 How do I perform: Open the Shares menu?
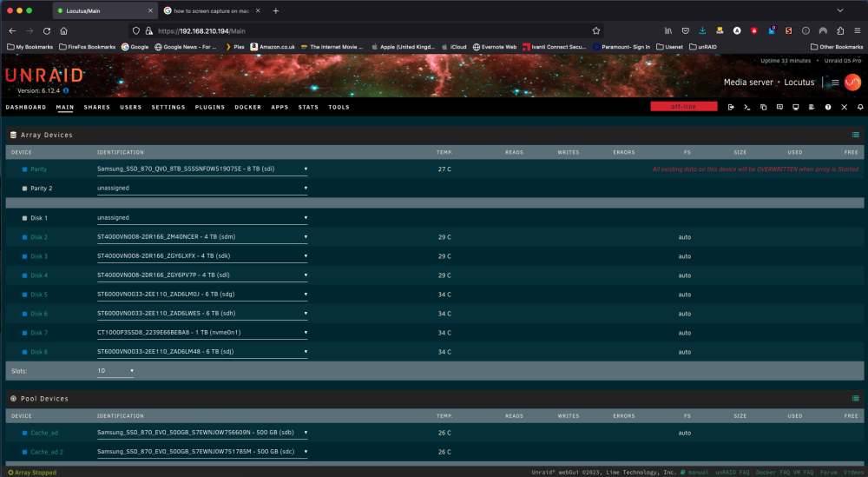click(97, 107)
